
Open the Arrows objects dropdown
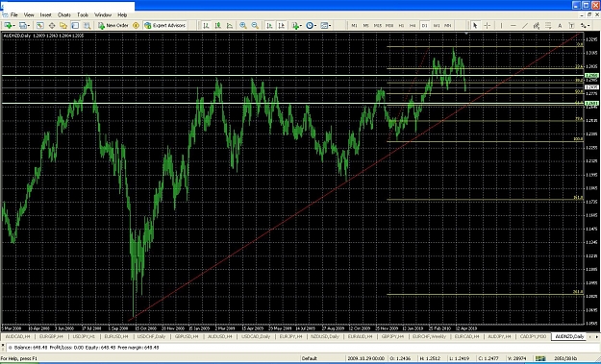pyautogui.click(x=585, y=25)
